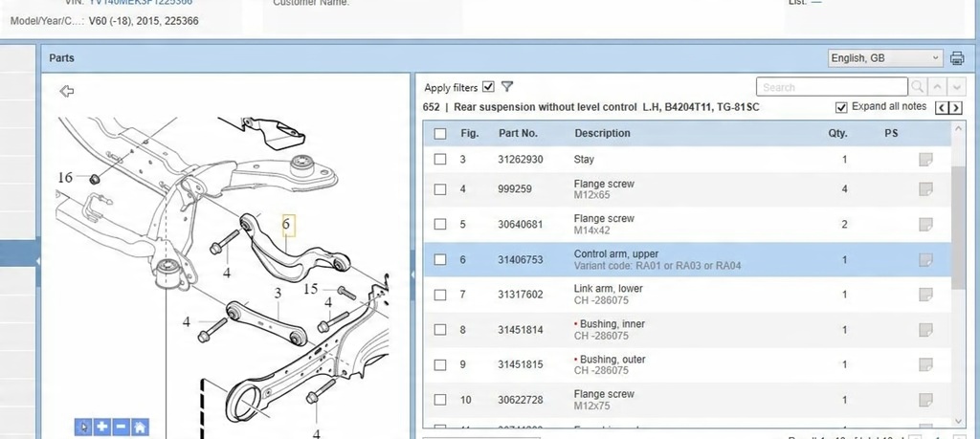Open note icon for part 30622728

click(925, 400)
